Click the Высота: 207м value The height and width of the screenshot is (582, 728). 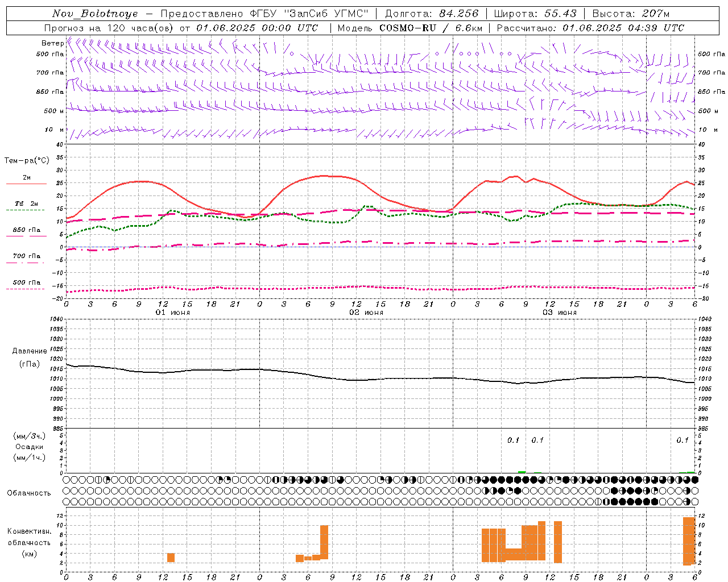(631, 14)
